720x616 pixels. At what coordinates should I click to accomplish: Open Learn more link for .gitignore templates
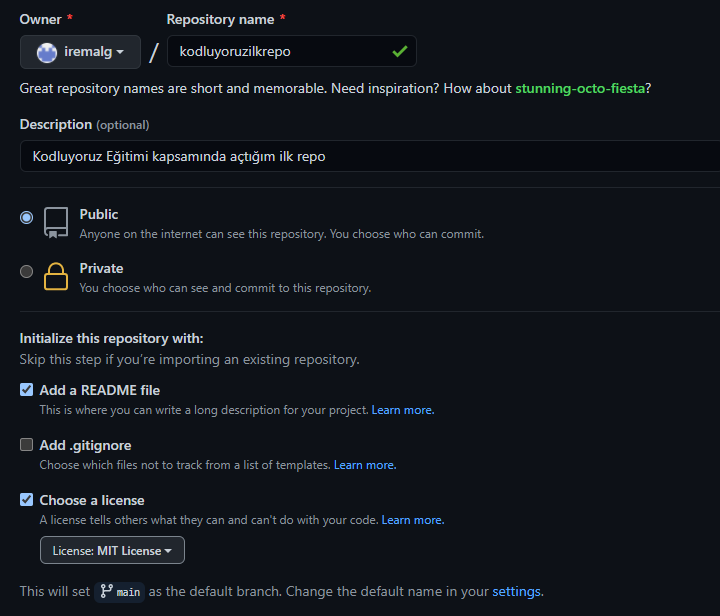click(365, 465)
